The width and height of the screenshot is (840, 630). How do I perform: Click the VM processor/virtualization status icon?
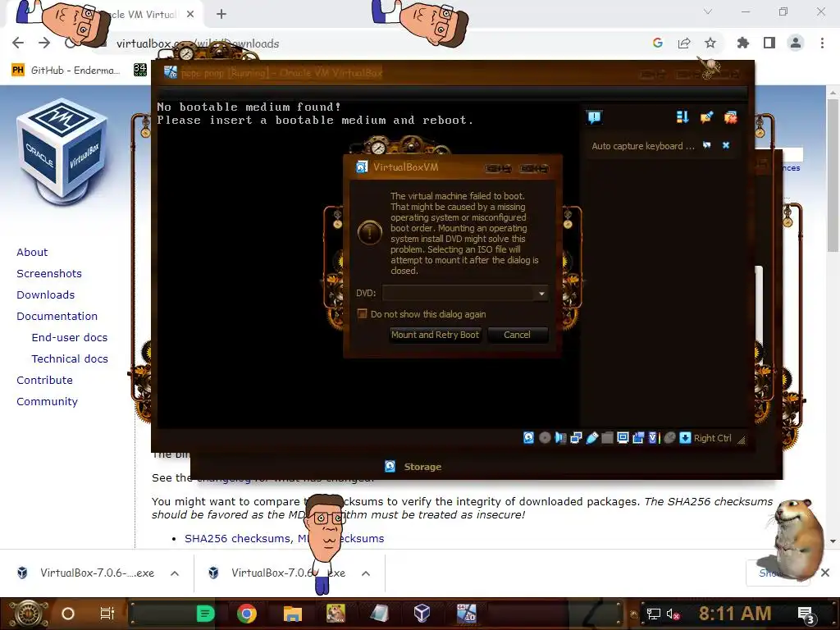pos(654,438)
